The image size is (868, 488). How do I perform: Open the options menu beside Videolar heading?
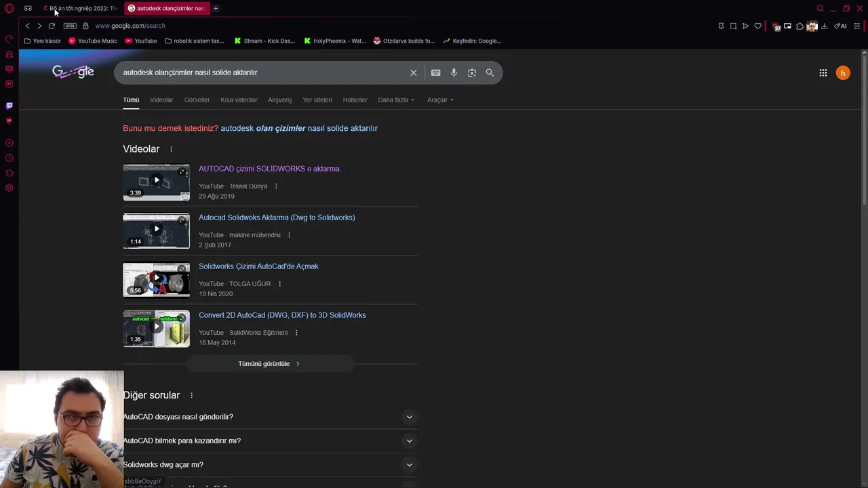pos(171,149)
